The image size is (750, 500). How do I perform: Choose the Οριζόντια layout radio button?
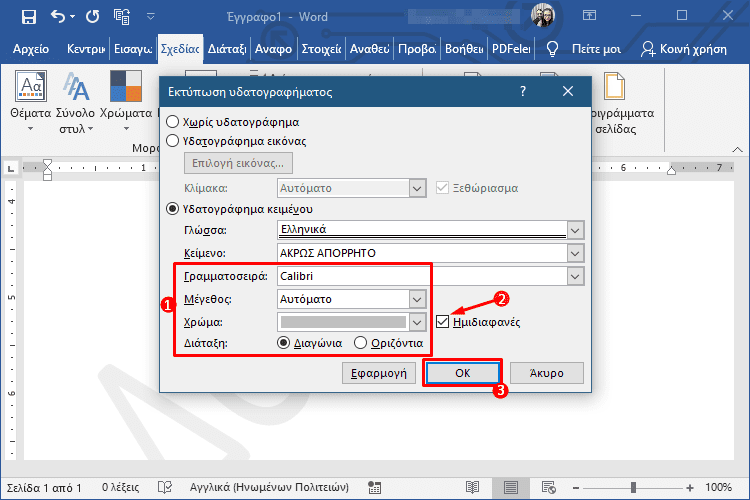(360, 343)
